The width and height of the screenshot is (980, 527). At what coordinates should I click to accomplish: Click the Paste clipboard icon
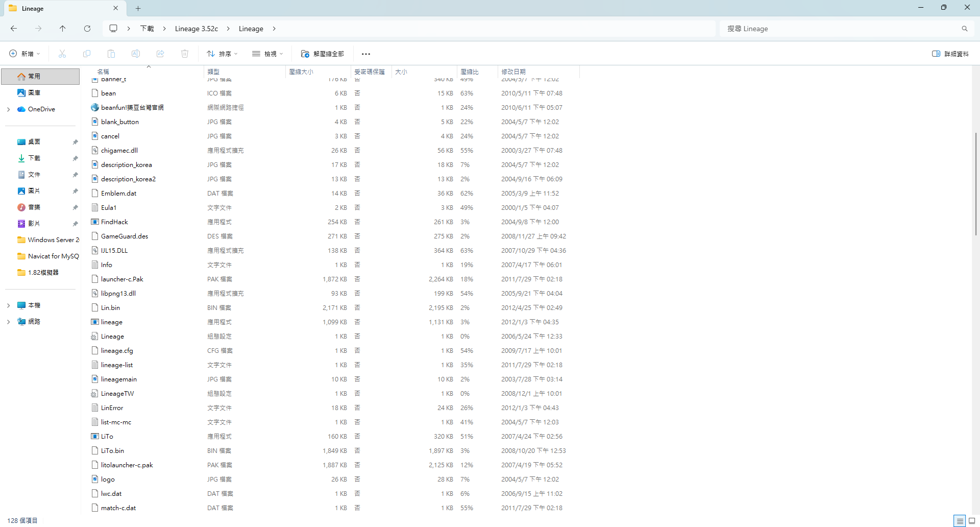111,54
